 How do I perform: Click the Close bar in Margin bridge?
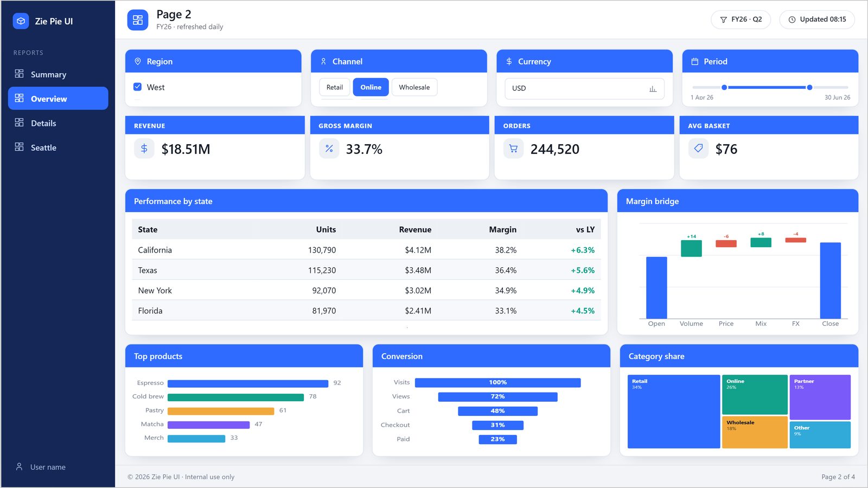[x=830, y=280]
